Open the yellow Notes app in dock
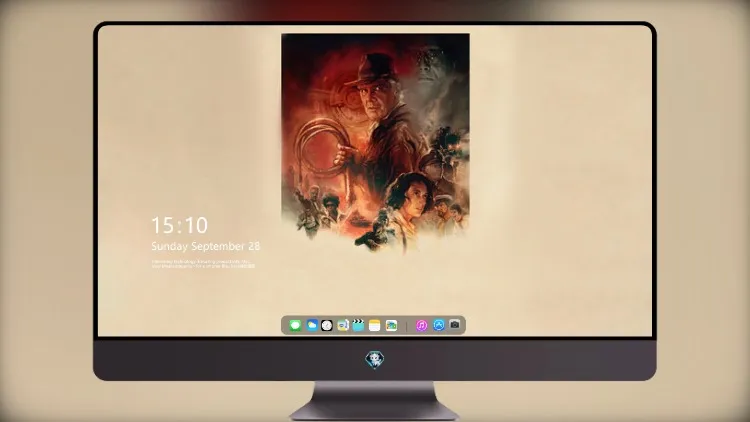Image resolution: width=750 pixels, height=422 pixels. (375, 325)
